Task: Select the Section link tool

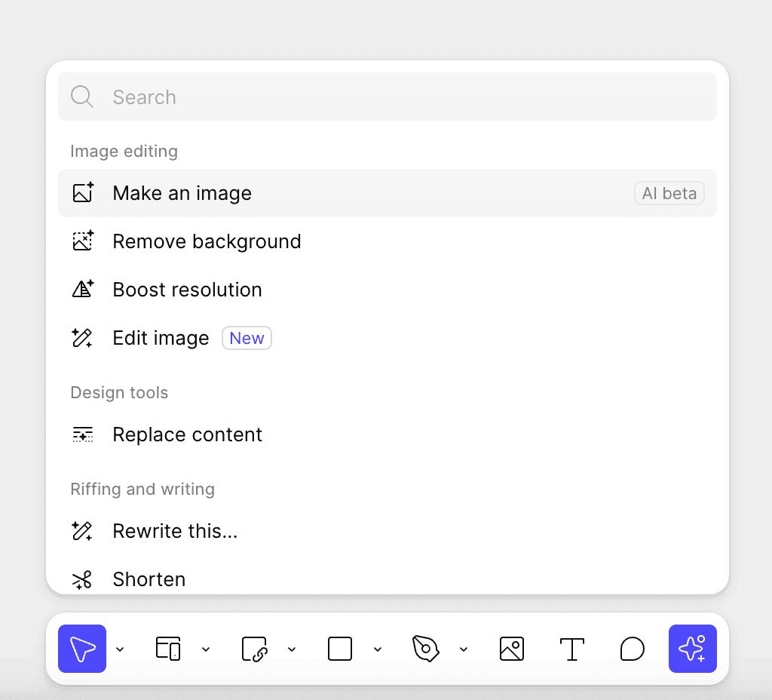Action: pyautogui.click(x=254, y=649)
